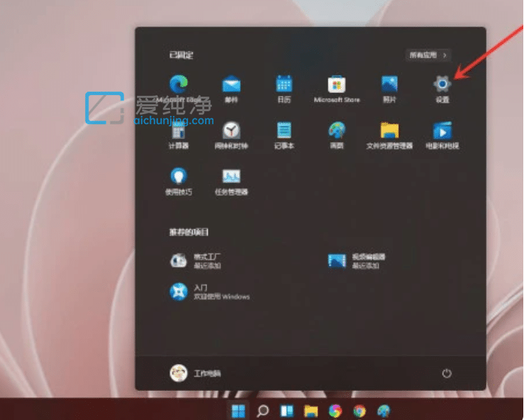Open the Notepad app icon
Image resolution: width=524 pixels, height=420 pixels.
[x=284, y=130]
